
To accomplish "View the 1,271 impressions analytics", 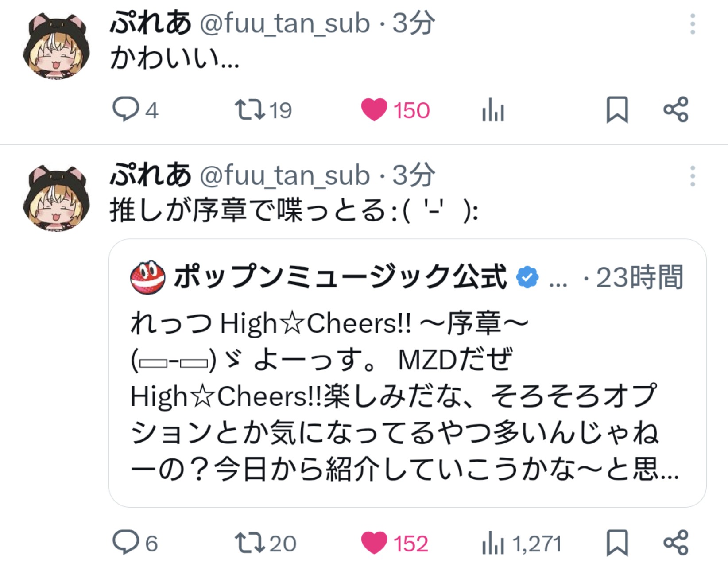I will [x=522, y=543].
